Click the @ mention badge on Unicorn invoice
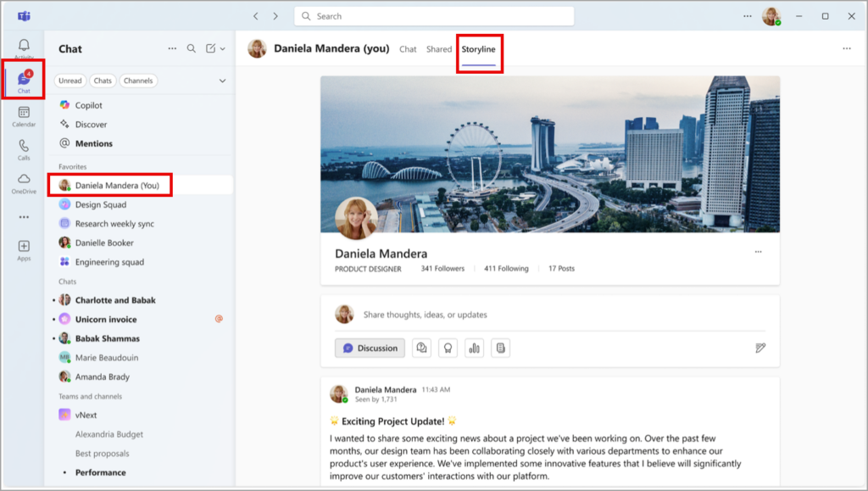 219,319
